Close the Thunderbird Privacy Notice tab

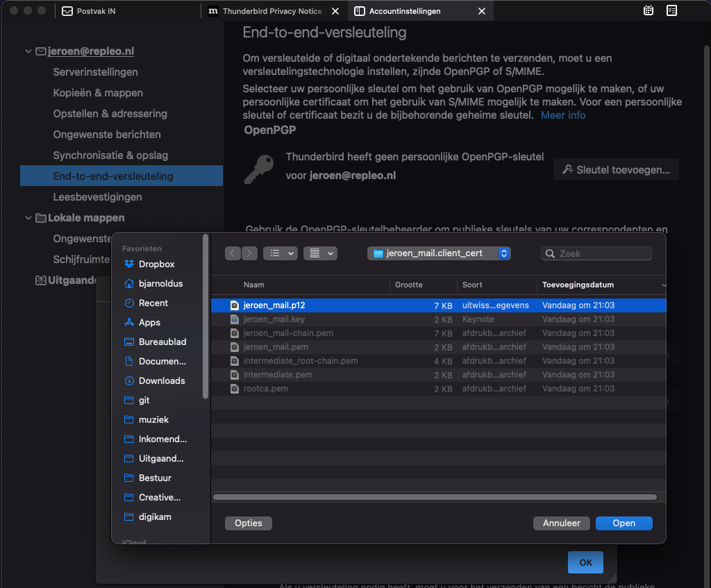tap(335, 11)
